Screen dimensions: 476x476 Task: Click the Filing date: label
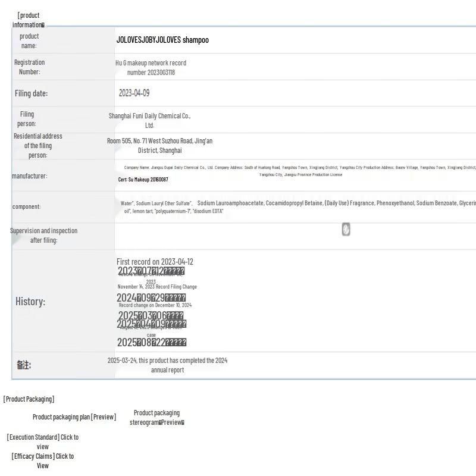click(32, 93)
